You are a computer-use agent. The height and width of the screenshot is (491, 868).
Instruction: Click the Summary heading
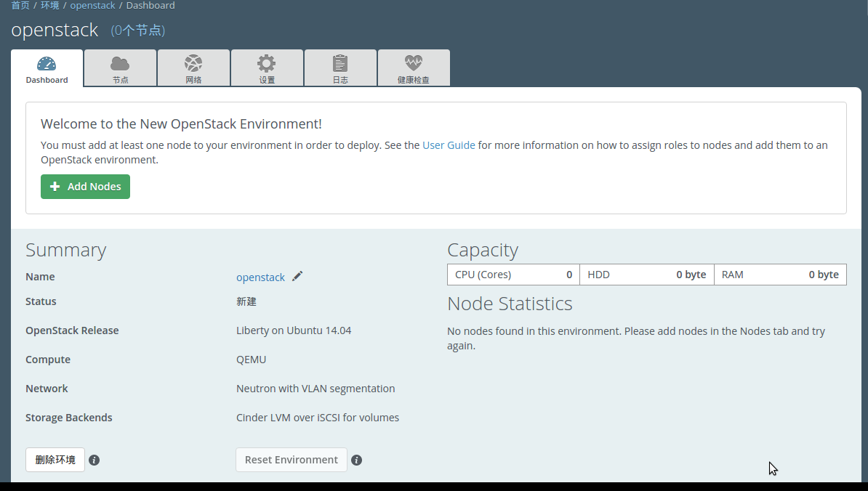[66, 250]
